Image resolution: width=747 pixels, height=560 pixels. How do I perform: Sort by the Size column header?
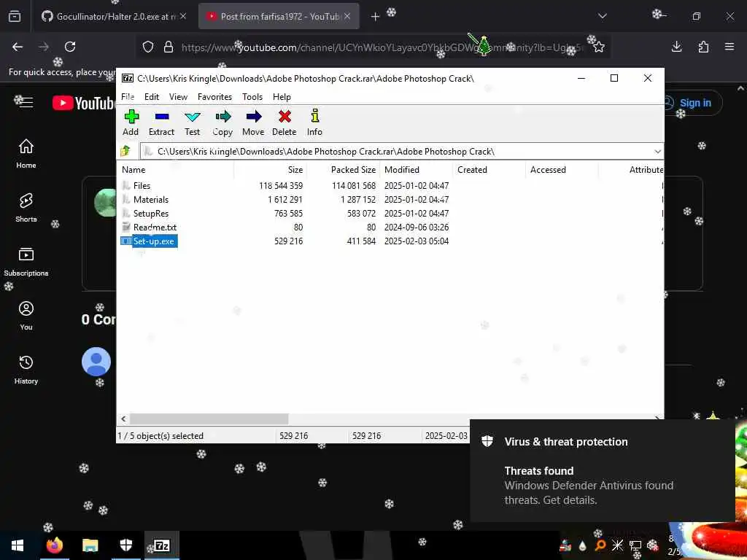click(270, 170)
